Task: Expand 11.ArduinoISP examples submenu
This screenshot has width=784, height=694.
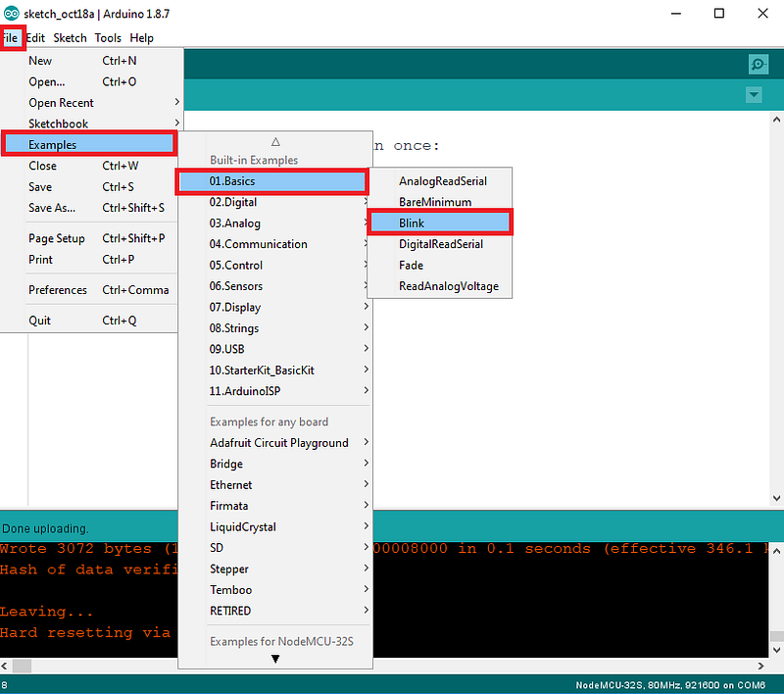Action: [x=275, y=391]
